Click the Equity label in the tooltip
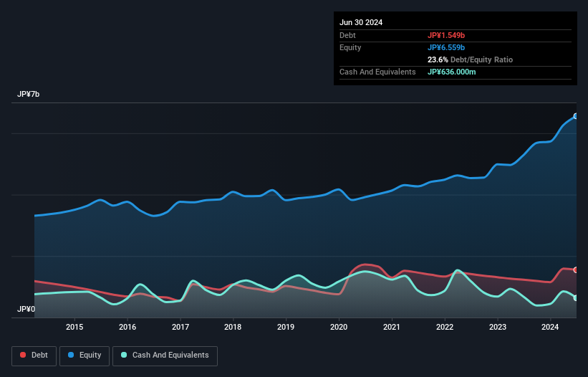 coord(350,47)
